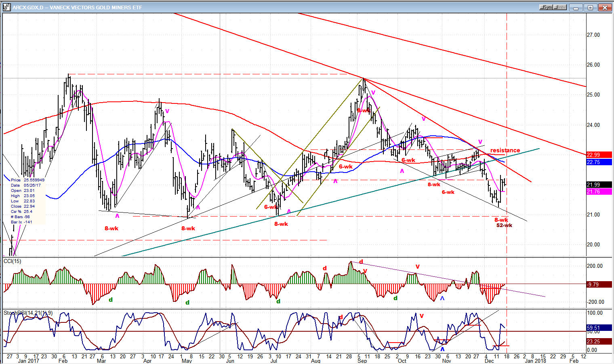614x364 pixels.
Task: Maximize the GDX chart window
Action: tap(591, 7)
